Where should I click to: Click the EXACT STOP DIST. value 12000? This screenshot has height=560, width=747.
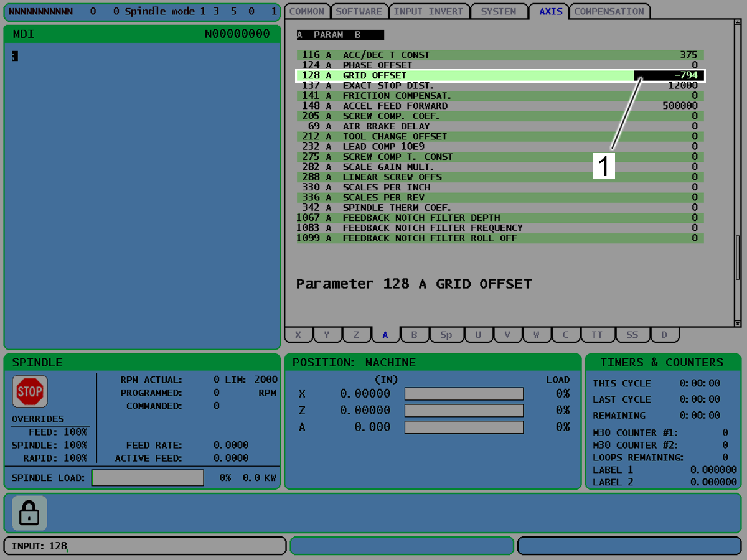point(683,85)
